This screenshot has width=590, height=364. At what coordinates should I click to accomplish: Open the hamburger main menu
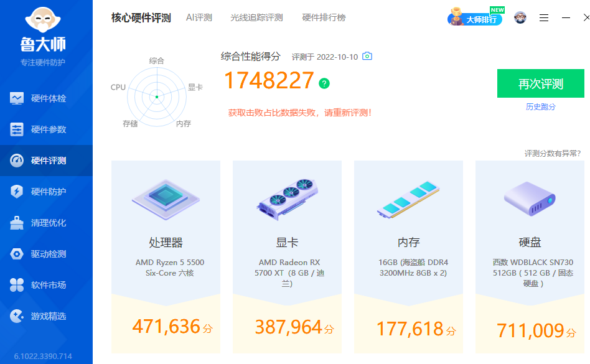point(544,18)
